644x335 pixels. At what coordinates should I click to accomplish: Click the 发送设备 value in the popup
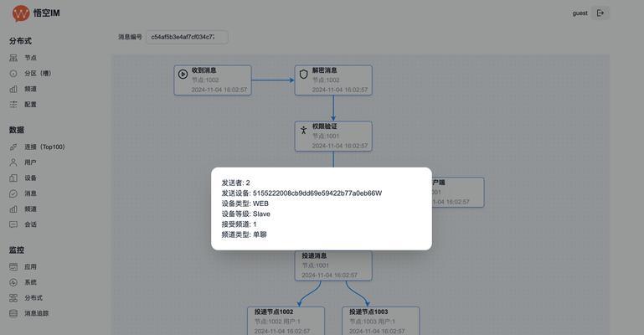coord(317,193)
